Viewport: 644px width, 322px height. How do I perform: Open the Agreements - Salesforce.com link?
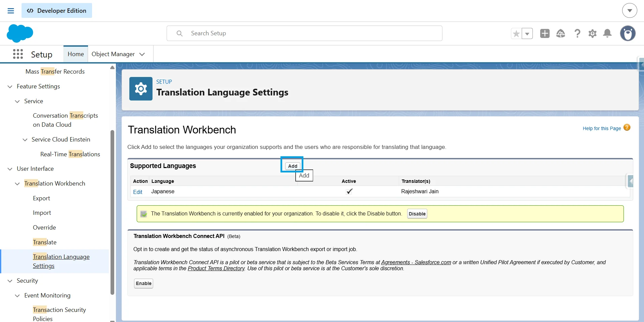point(416,262)
